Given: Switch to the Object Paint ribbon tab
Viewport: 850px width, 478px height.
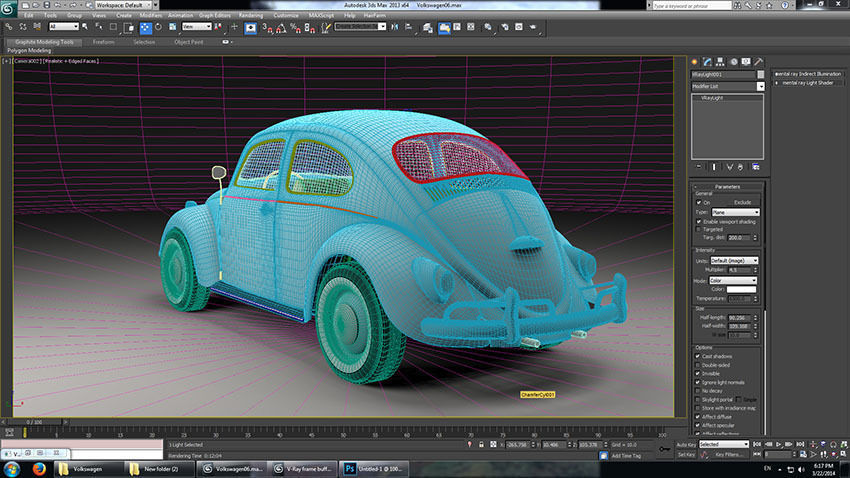Looking at the screenshot, I should pyautogui.click(x=189, y=42).
